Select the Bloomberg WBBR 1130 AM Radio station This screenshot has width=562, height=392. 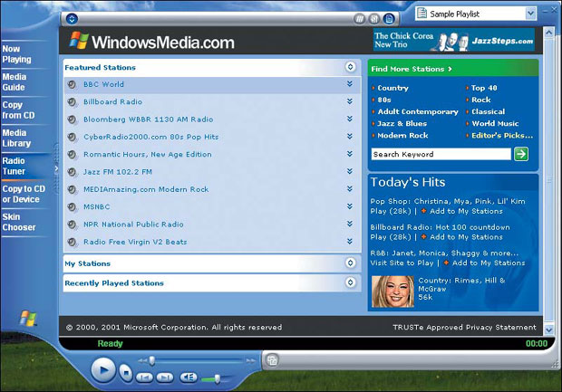tap(148, 120)
